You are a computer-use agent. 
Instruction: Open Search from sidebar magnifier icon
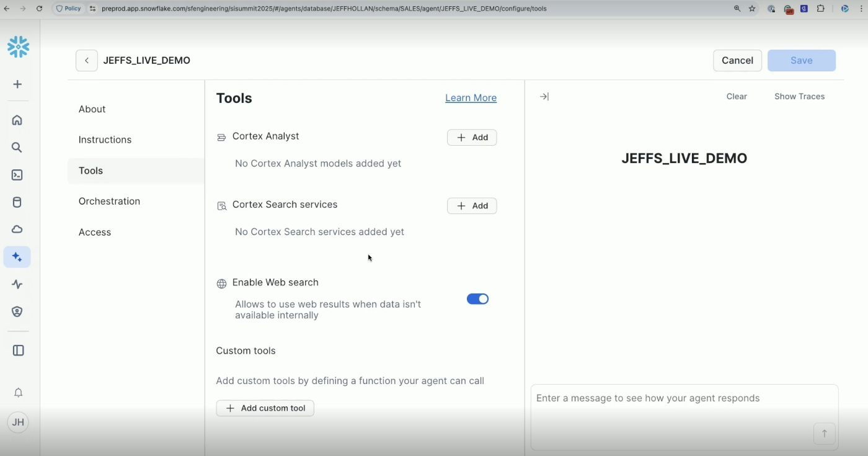[17, 147]
